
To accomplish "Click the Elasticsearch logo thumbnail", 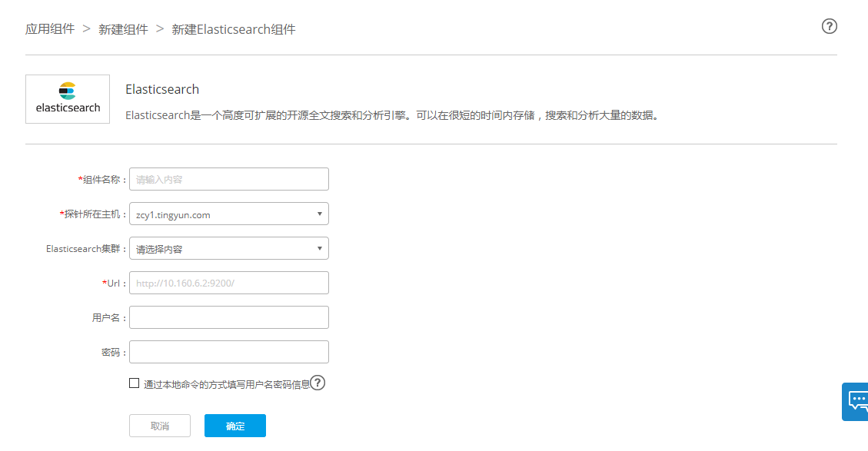I will [x=68, y=99].
